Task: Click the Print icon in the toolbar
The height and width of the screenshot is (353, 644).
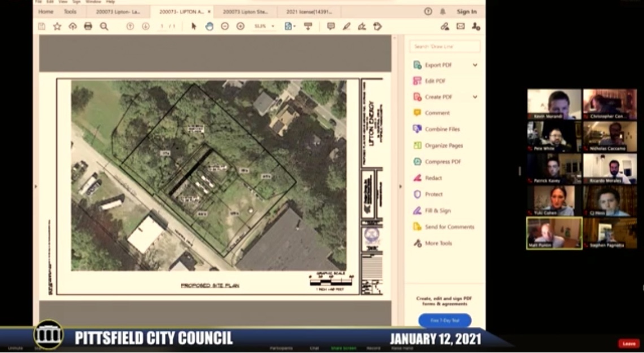Action: 88,26
